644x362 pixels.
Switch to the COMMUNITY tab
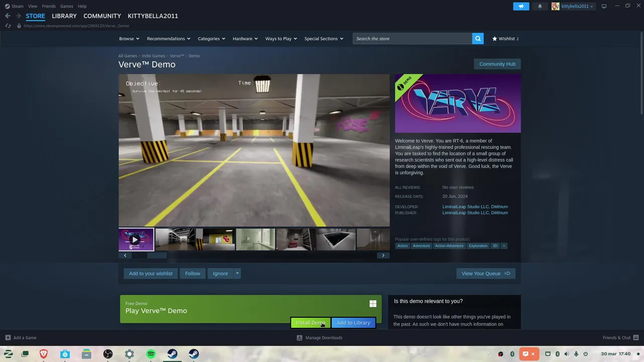tap(102, 16)
